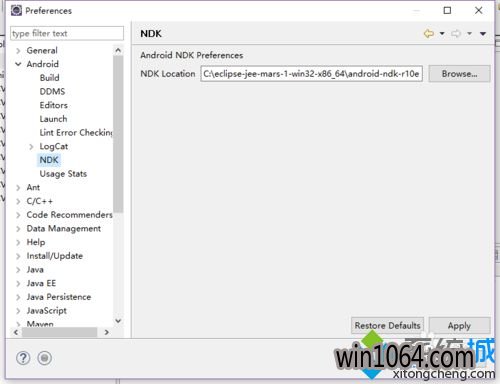Image resolution: width=500 pixels, height=384 pixels.
Task: Expand the Install/Update tree node
Action: click(18, 256)
